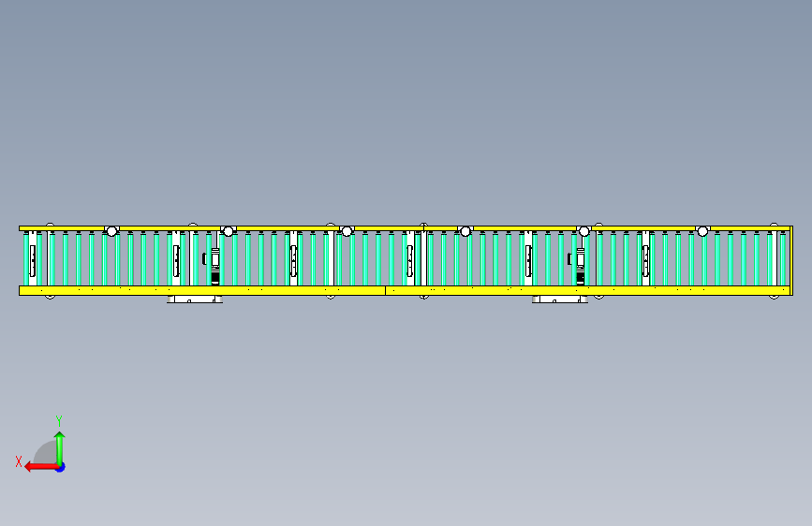Viewport: 812px width, 526px height.
Task: Select the left support bracket under the frame
Action: [x=195, y=300]
